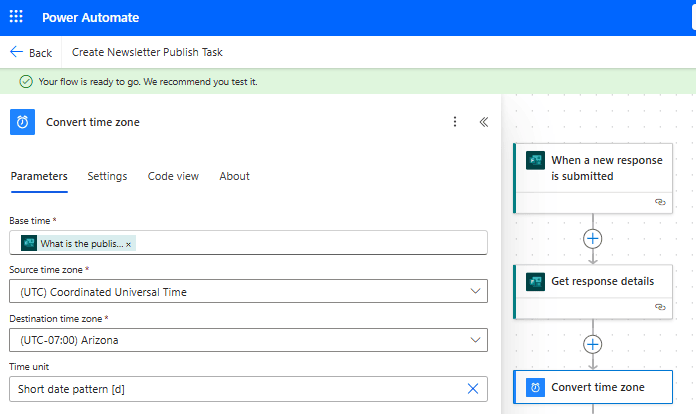Click the Power Automate title
This screenshot has width=696, height=414.
(x=91, y=18)
